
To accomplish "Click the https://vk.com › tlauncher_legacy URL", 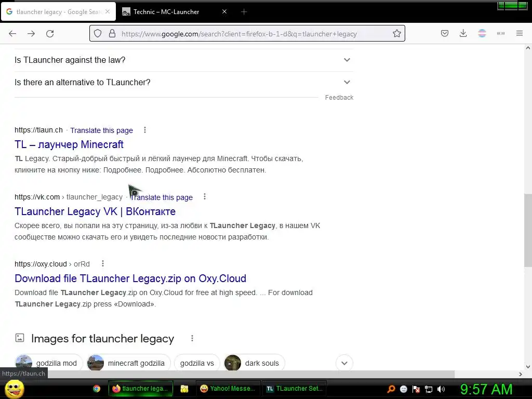I will point(69,197).
